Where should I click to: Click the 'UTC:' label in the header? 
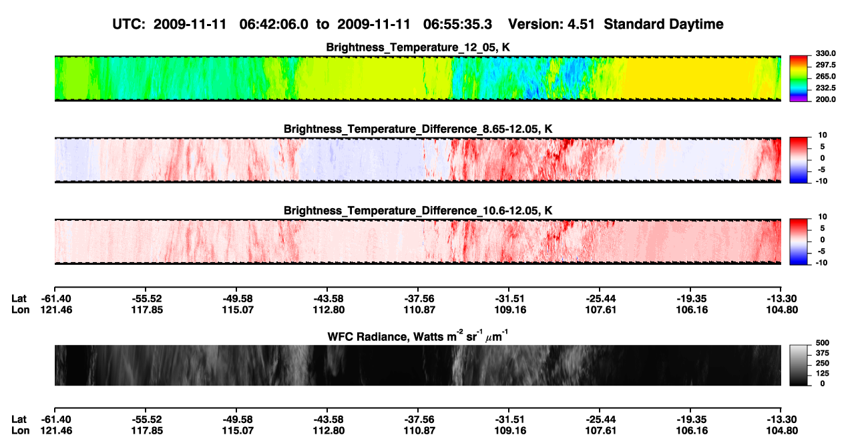coord(129,24)
